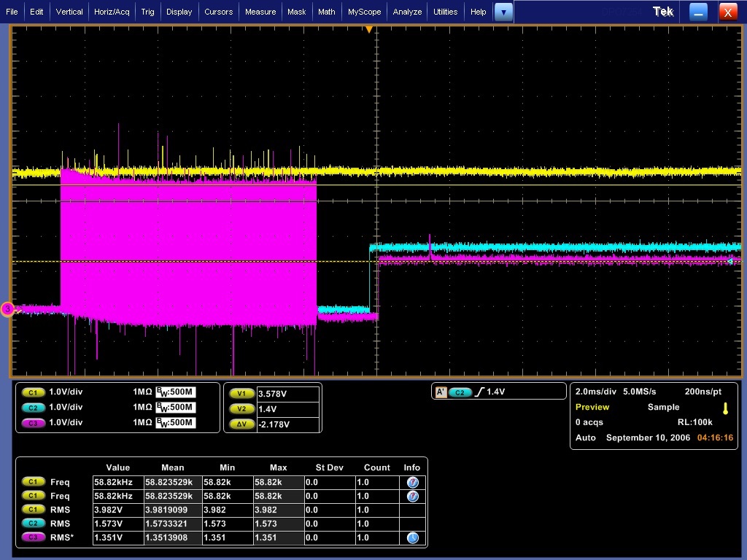Screen dimensions: 747x560
Task: Click the clock info icon on C3 RMS row
Action: pyautogui.click(x=412, y=537)
